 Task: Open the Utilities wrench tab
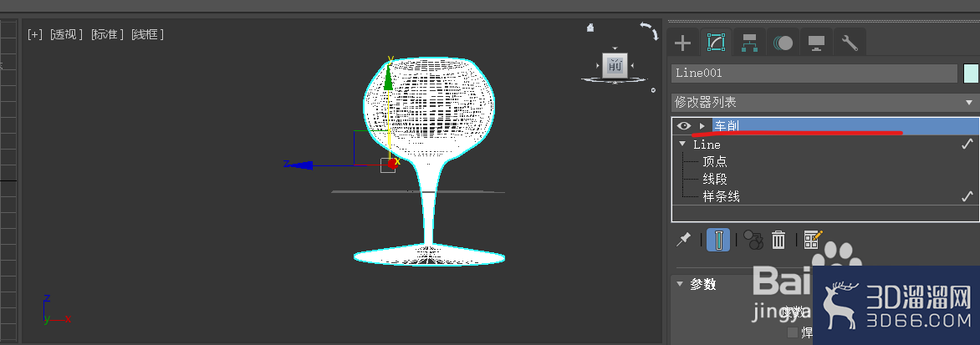tap(850, 43)
